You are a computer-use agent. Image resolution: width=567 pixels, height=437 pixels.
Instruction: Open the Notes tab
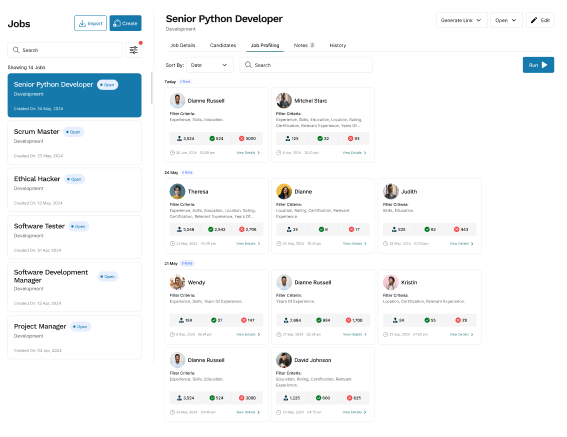click(304, 45)
